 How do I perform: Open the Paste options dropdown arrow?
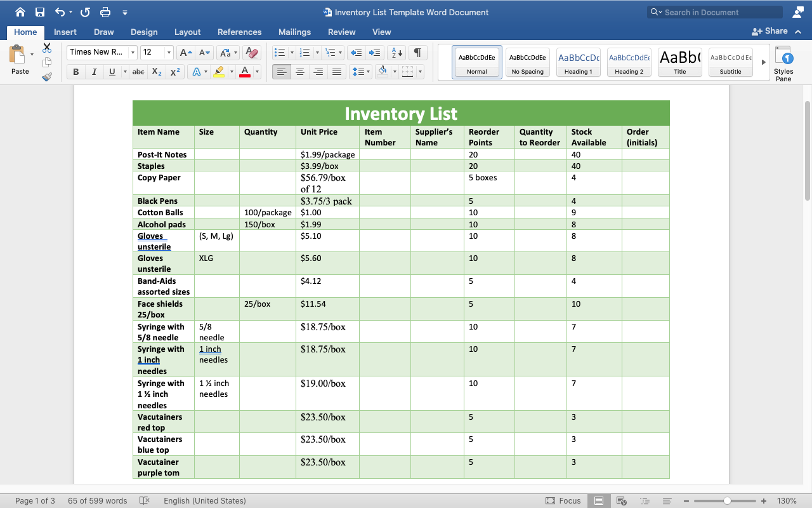pyautogui.click(x=32, y=55)
